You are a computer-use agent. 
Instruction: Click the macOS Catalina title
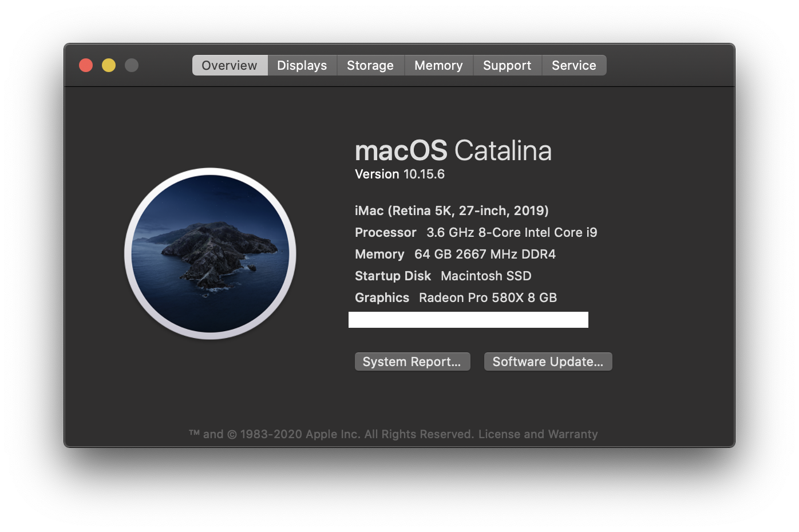pos(453,150)
